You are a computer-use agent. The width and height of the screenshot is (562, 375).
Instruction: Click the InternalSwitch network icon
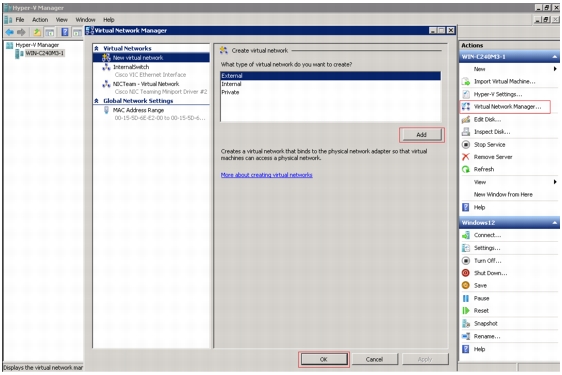coord(106,67)
